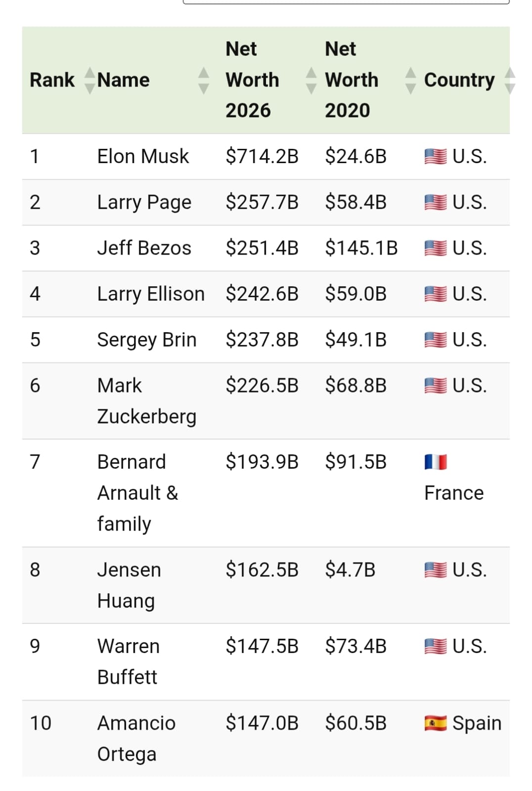This screenshot has height=791, width=532.
Task: Click the U.S. flag next to Jensen Huang
Action: click(437, 570)
